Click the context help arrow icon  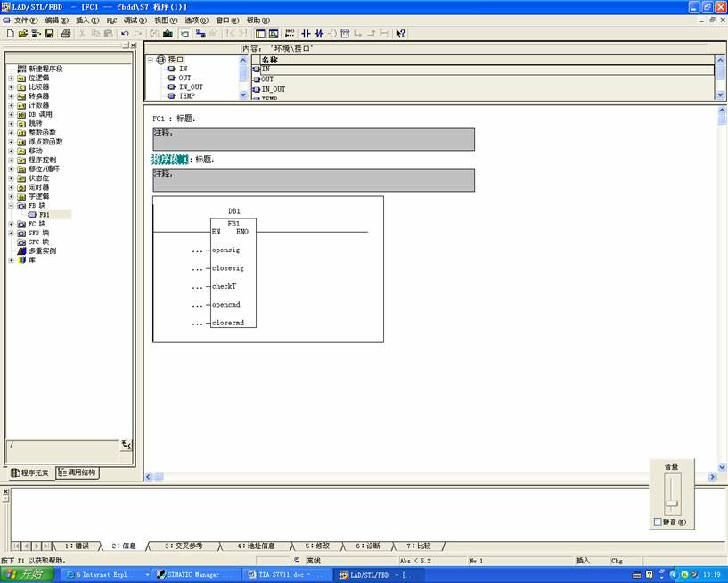pos(401,34)
